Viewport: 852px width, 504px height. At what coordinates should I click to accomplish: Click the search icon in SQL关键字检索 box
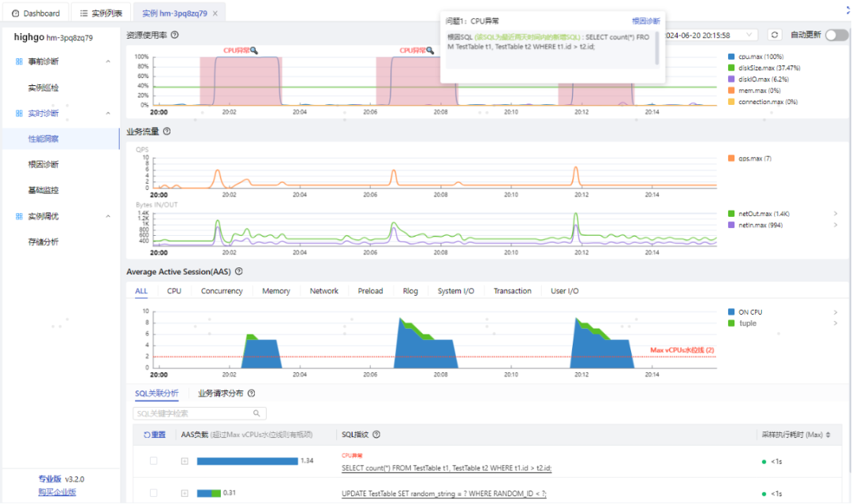coord(256,413)
